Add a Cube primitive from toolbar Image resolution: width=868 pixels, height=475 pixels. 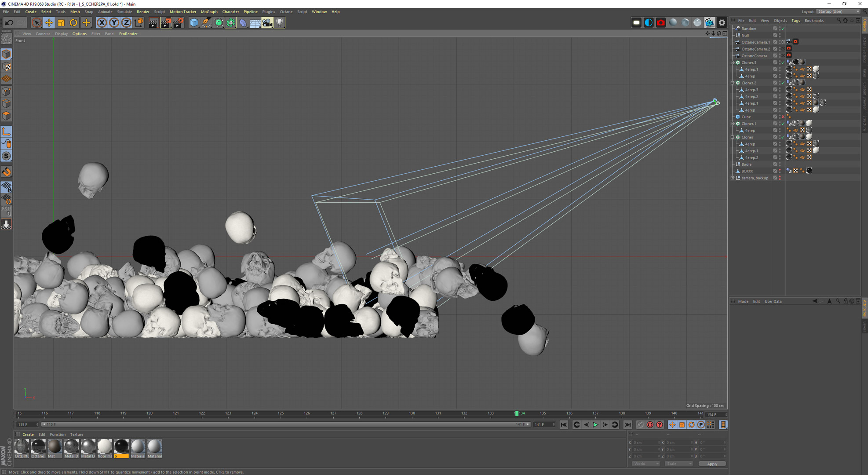194,22
